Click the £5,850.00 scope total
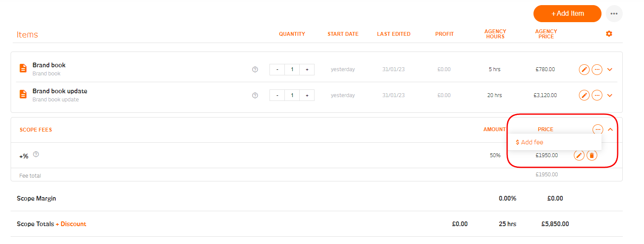 pyautogui.click(x=555, y=224)
